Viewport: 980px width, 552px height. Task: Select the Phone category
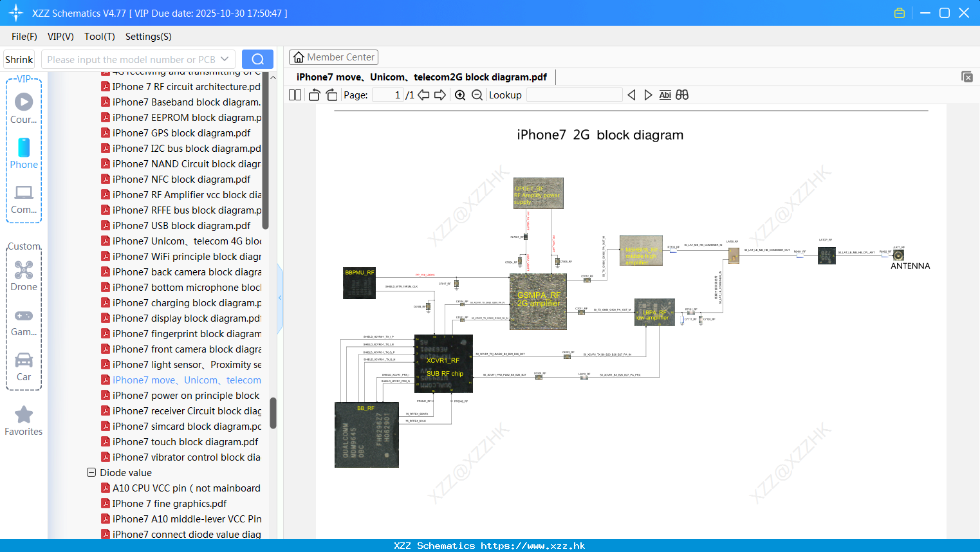pos(24,153)
